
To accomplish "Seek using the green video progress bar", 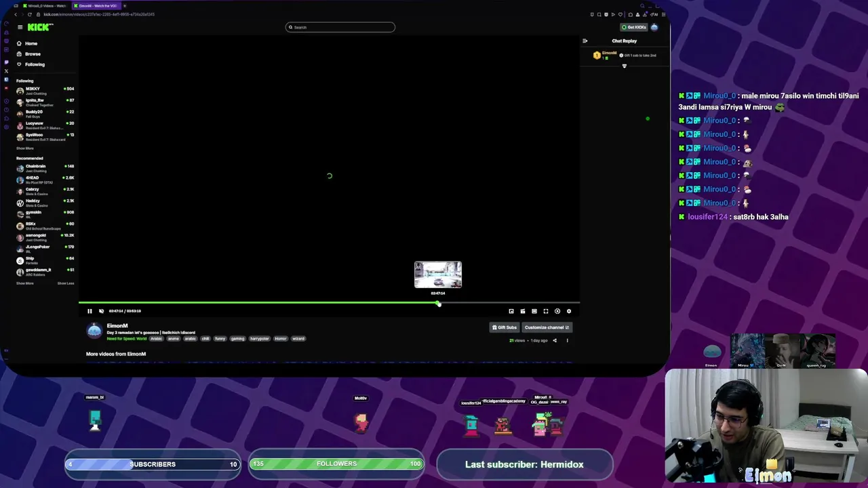I will 329,303.
